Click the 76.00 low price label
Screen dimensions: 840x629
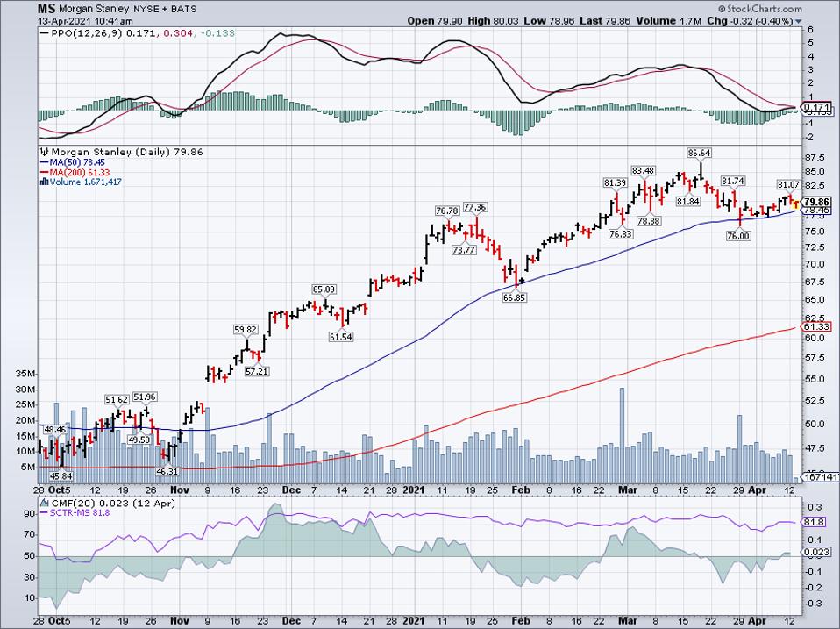tap(738, 236)
